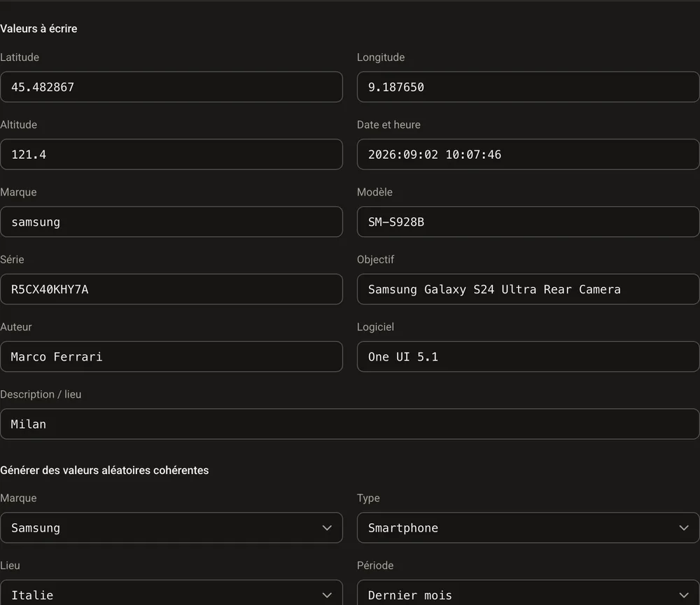Open the Période dropdown showing Dernier mois
Viewport: 700px width, 605px height.
(528, 594)
